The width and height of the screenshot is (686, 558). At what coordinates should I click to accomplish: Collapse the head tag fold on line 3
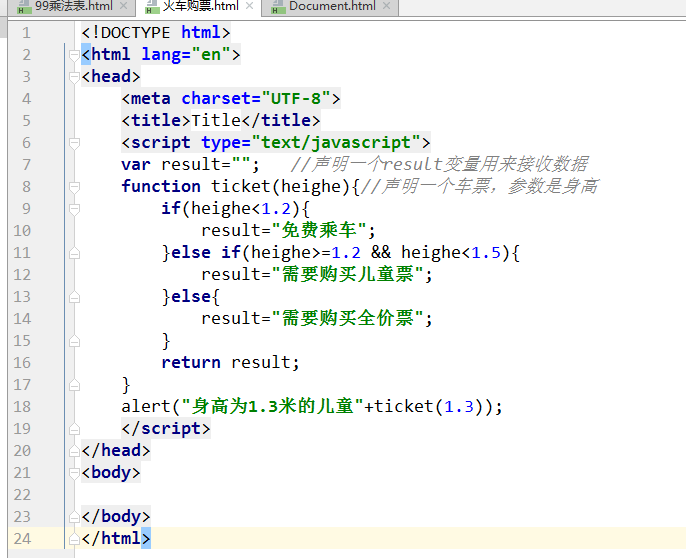tap(74, 77)
